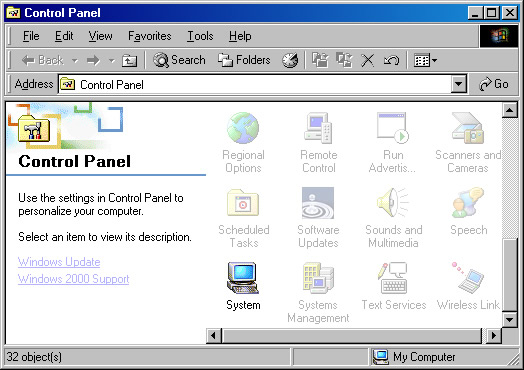Image resolution: width=524 pixels, height=370 pixels.
Task: Click the horizontal scrollbar left arrow
Action: coord(214,335)
